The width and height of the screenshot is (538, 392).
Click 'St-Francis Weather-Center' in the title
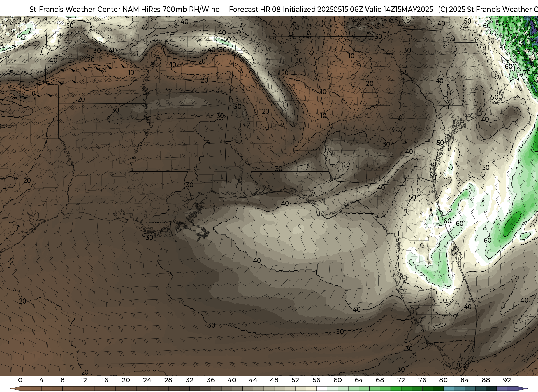click(x=75, y=10)
